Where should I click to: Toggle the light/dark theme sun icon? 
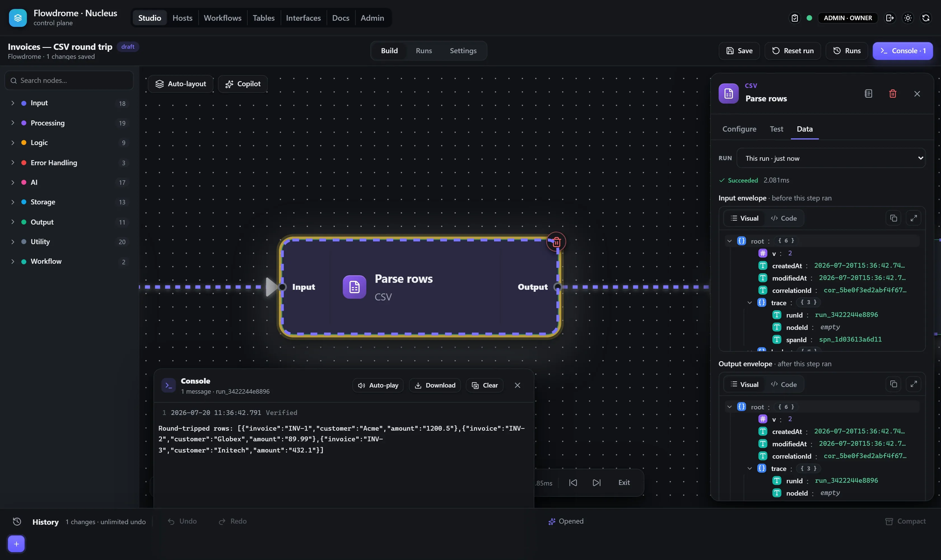[x=908, y=18]
